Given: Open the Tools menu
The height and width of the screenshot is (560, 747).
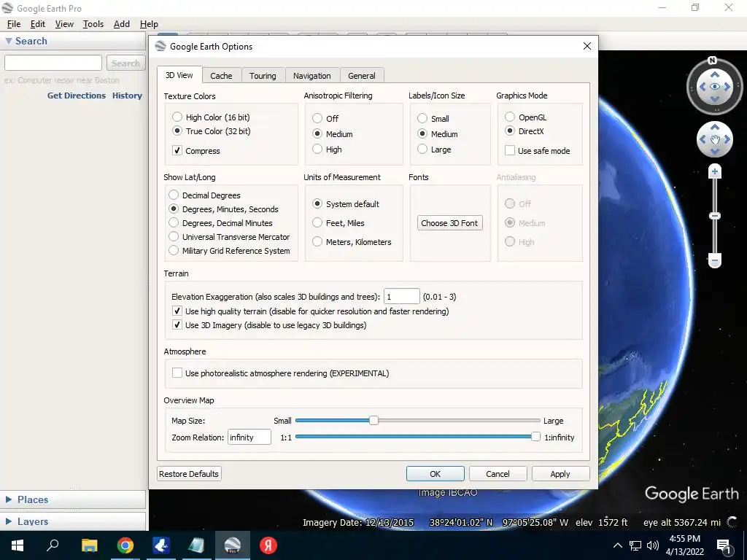Looking at the screenshot, I should [x=93, y=24].
